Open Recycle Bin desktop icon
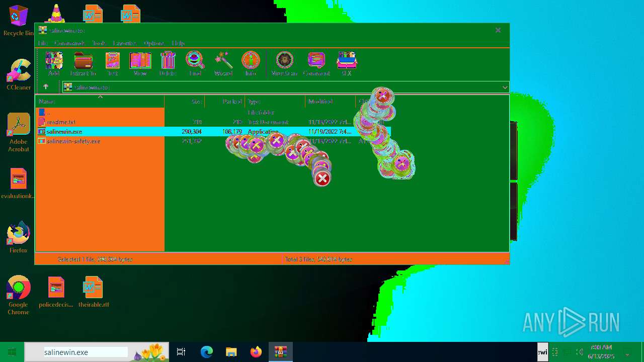Viewport: 644px width, 362px height. 19,21
